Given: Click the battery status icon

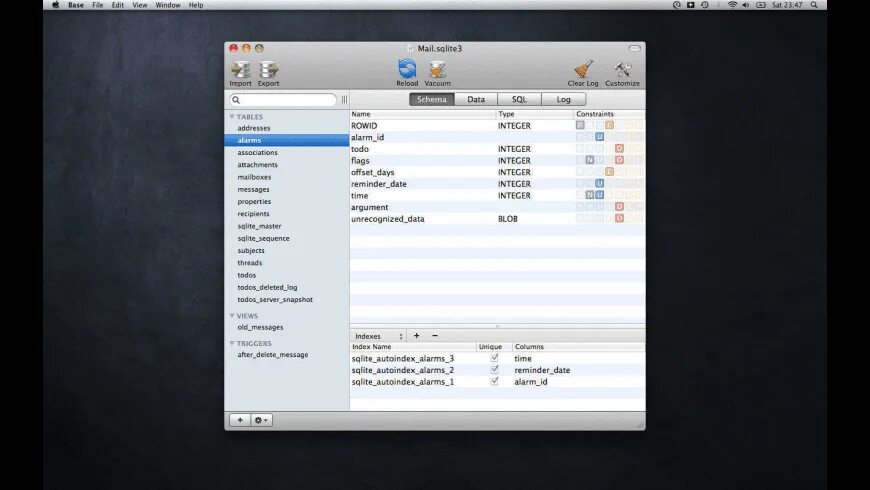Looking at the screenshot, I should [x=761, y=5].
